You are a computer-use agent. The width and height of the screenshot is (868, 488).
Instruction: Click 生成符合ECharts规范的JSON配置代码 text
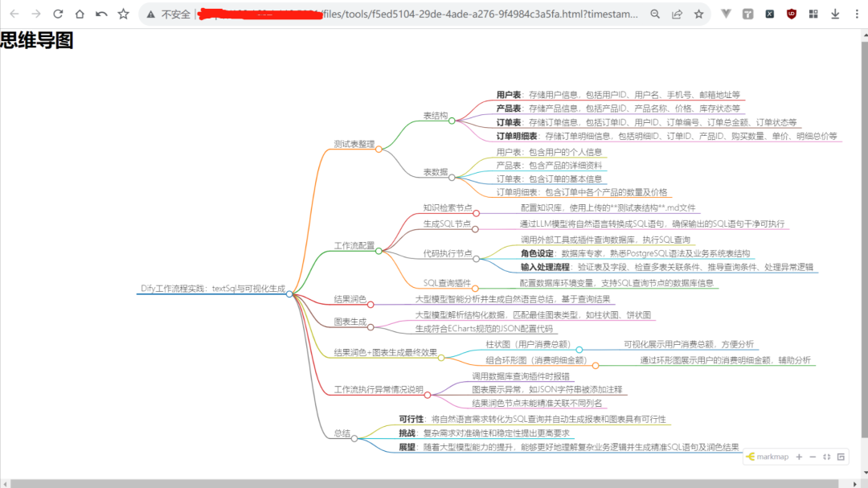tap(484, 329)
